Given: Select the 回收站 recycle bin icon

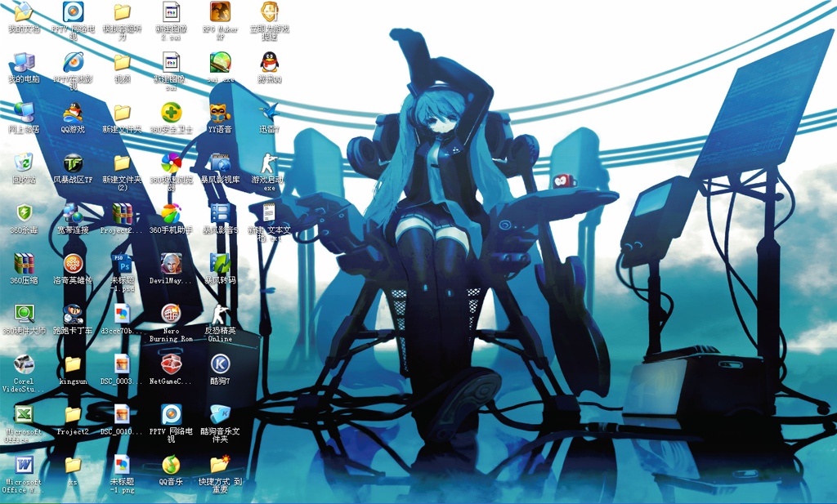Looking at the screenshot, I should click(x=24, y=163).
